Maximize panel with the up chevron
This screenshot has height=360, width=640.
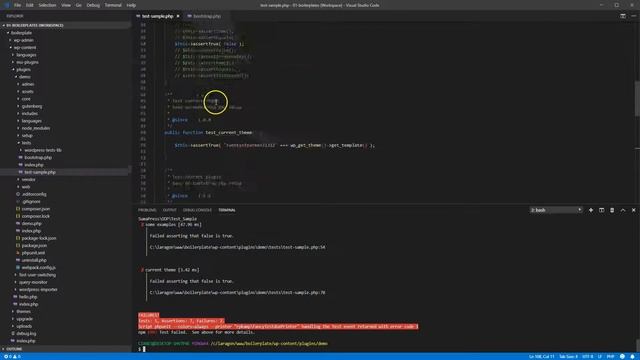point(623,210)
